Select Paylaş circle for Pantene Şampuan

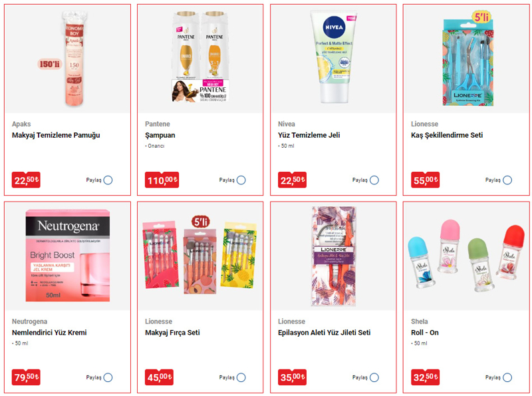point(241,180)
